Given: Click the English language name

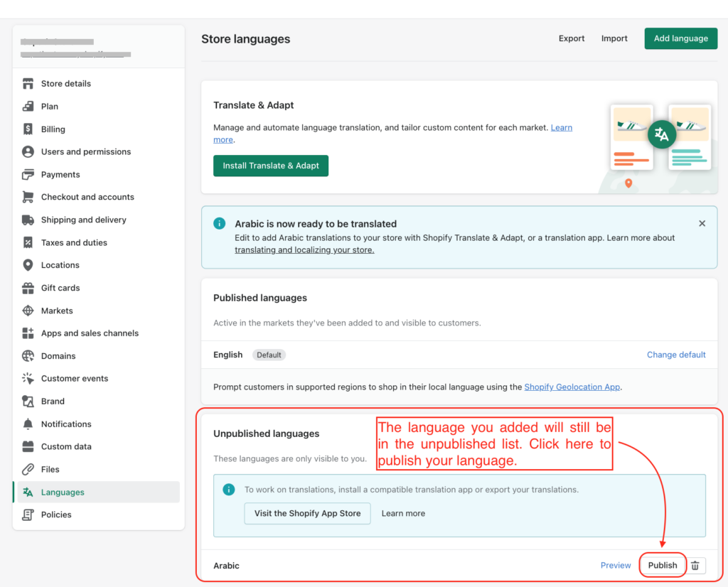Looking at the screenshot, I should tap(228, 355).
